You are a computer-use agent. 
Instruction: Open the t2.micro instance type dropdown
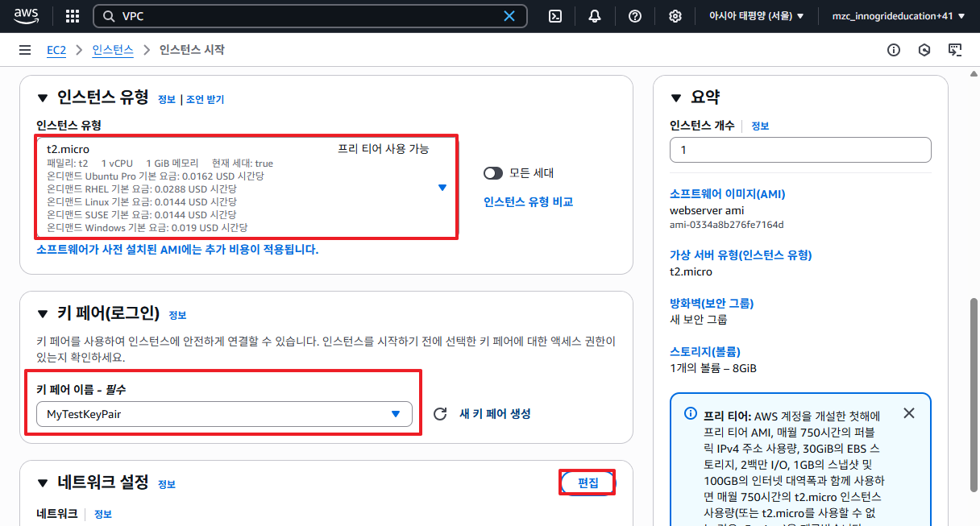pyautogui.click(x=247, y=187)
